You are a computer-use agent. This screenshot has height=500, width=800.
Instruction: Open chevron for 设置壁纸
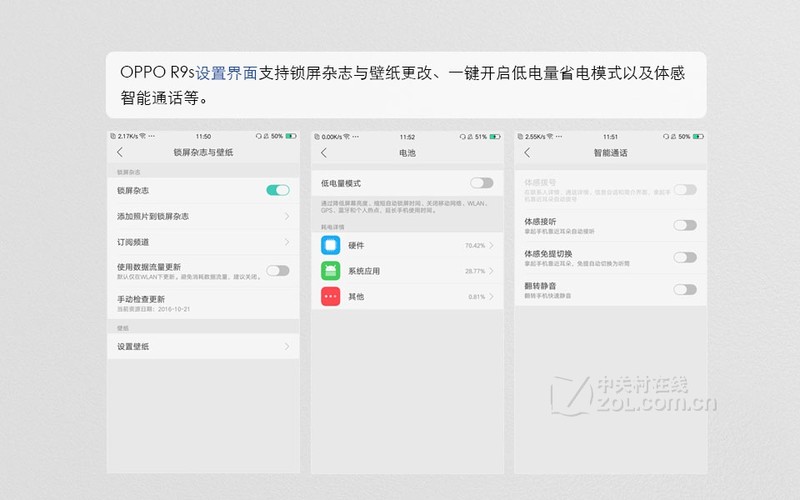coord(287,346)
